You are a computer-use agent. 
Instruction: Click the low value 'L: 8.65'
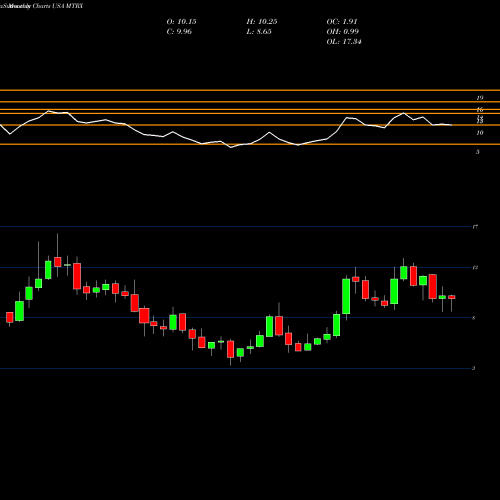(259, 32)
